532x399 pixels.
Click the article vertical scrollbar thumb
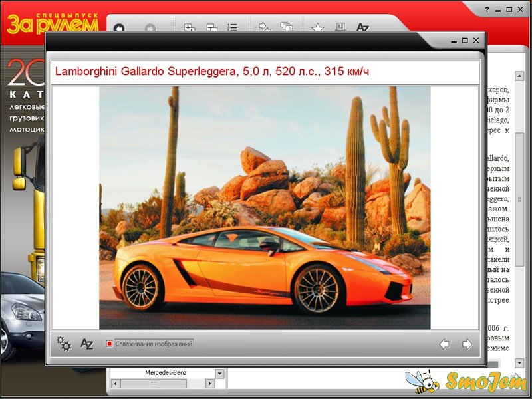pos(519,199)
